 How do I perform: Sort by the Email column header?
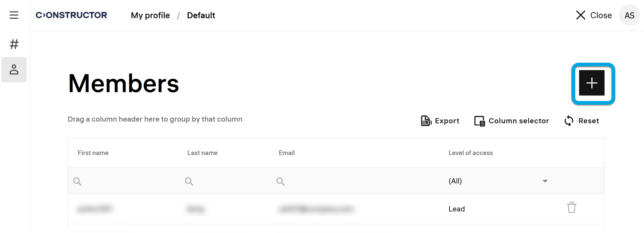pyautogui.click(x=287, y=153)
